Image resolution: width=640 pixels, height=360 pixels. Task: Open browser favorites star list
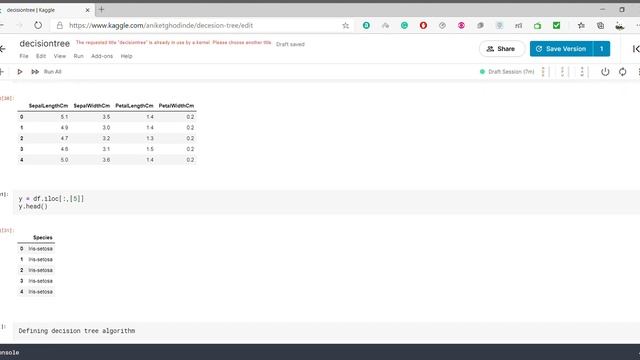[581, 25]
